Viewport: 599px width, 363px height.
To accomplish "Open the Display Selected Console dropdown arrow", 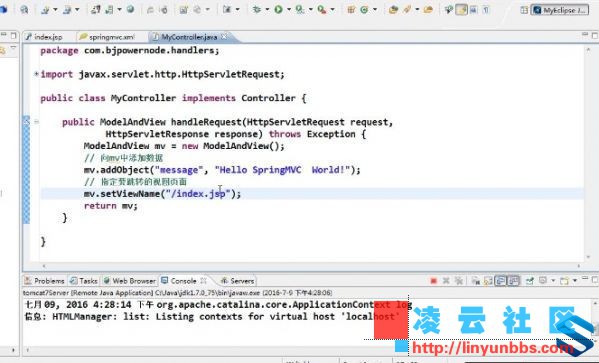I will 553,281.
